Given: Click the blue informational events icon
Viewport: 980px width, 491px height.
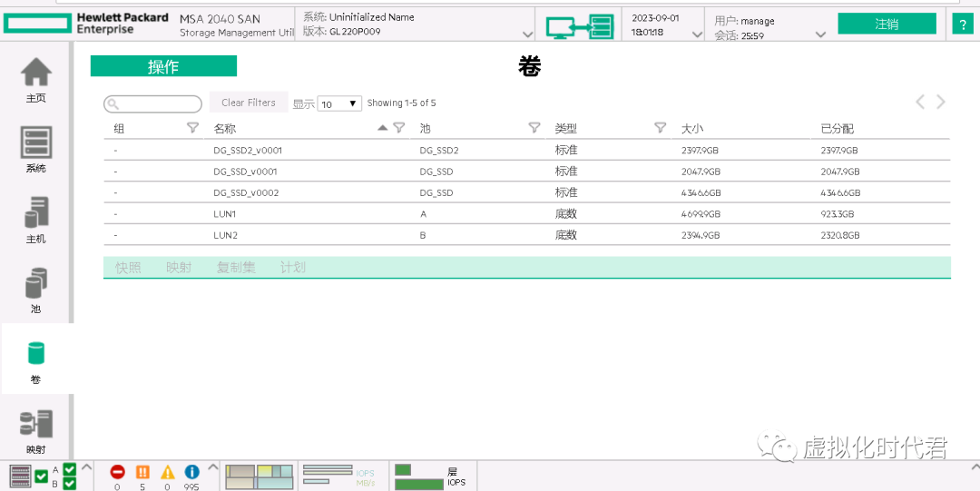Looking at the screenshot, I should pyautogui.click(x=191, y=472).
